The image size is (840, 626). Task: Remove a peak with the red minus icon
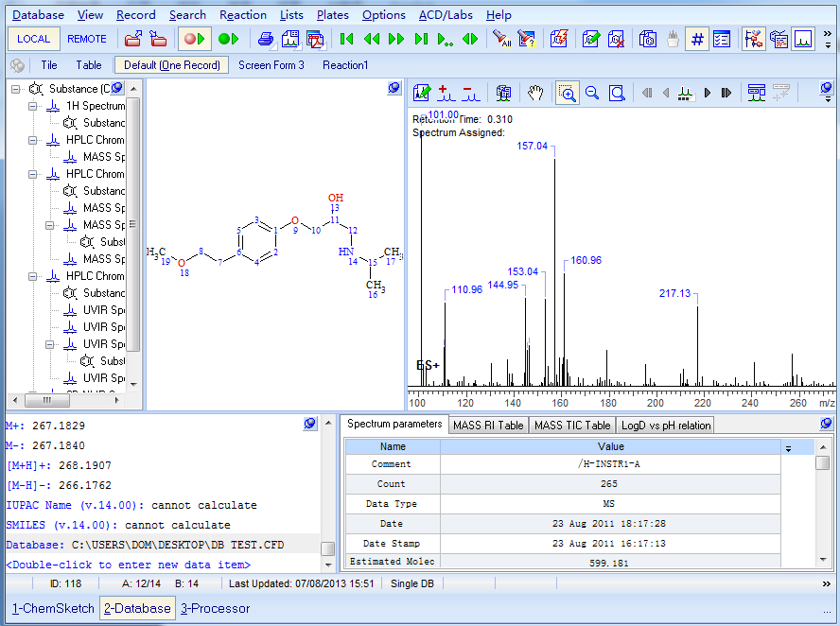coord(469,93)
